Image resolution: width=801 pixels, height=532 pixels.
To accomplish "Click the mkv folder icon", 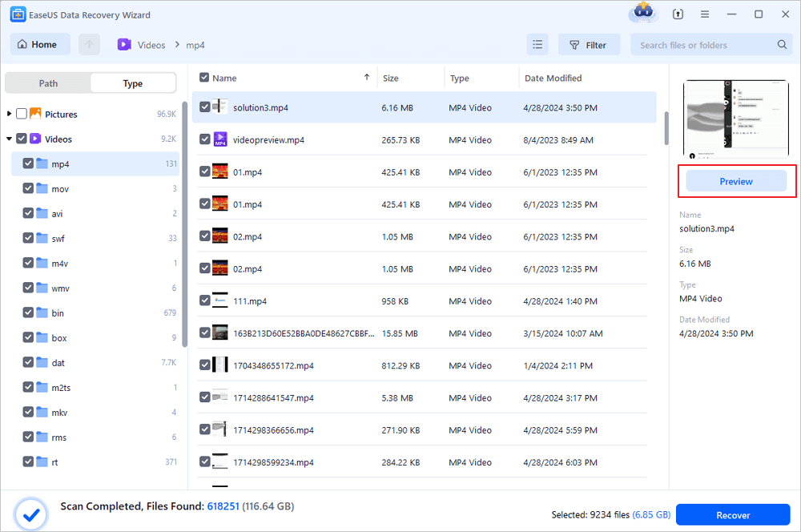I will (42, 412).
